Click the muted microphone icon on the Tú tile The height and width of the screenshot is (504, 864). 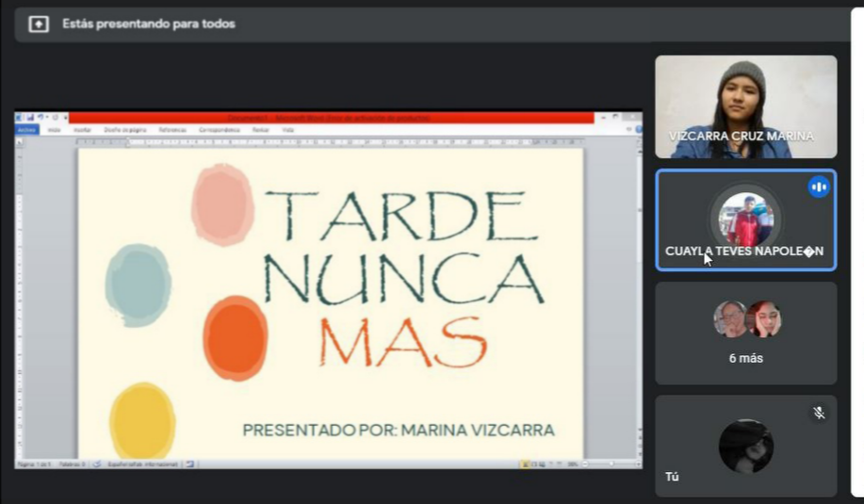coord(819,413)
